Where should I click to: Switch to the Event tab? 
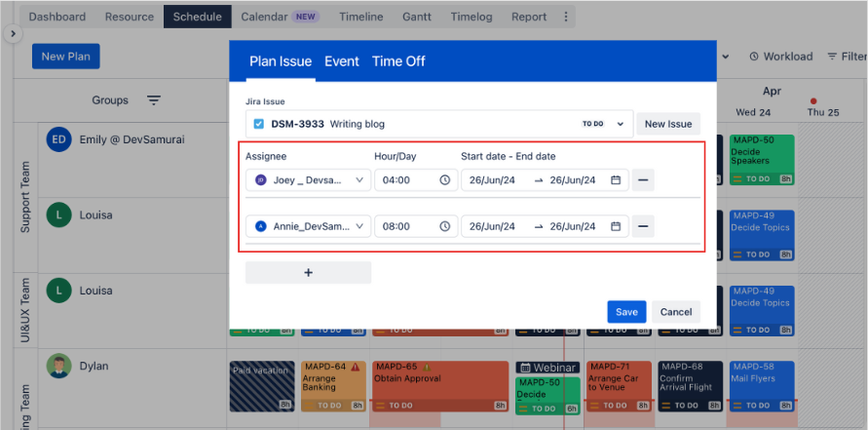(342, 61)
